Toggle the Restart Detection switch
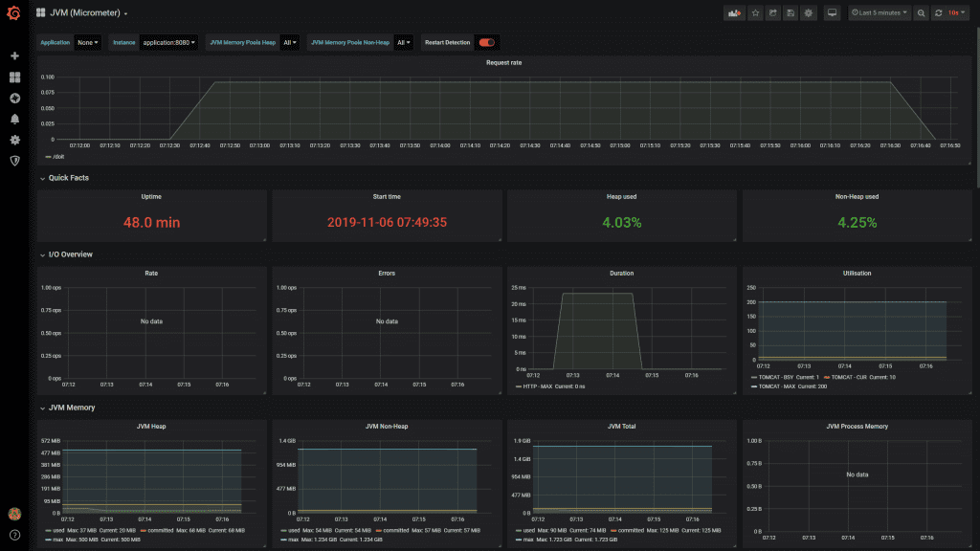This screenshot has width=980, height=551. point(487,42)
